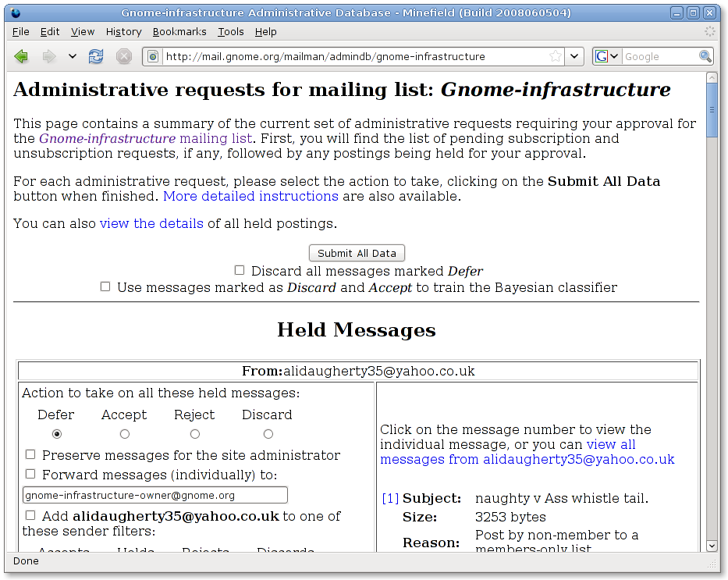Select the Reject radio button

click(x=195, y=434)
